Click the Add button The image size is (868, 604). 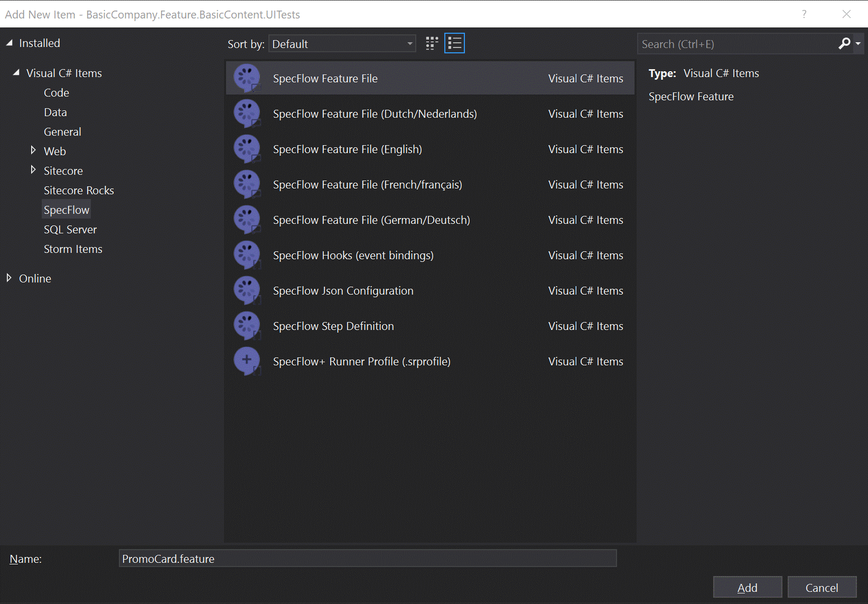coord(747,588)
